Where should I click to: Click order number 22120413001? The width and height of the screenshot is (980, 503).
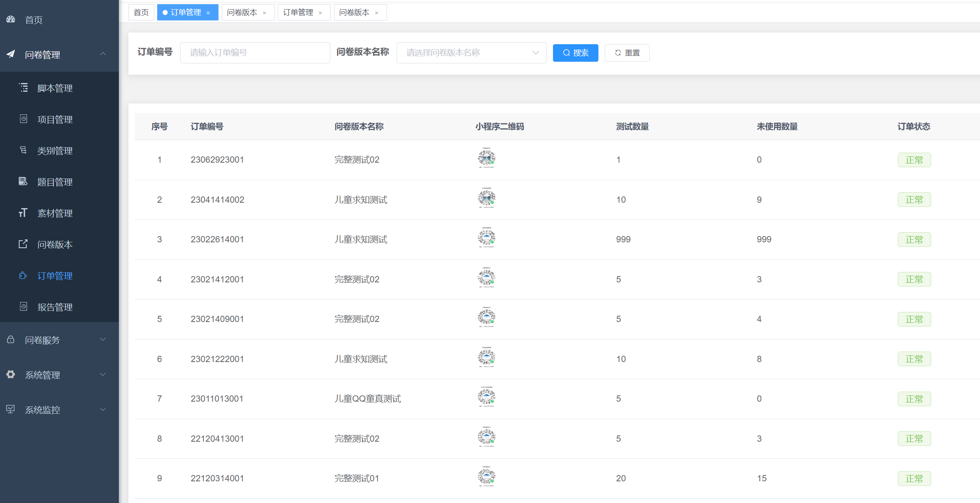click(217, 439)
